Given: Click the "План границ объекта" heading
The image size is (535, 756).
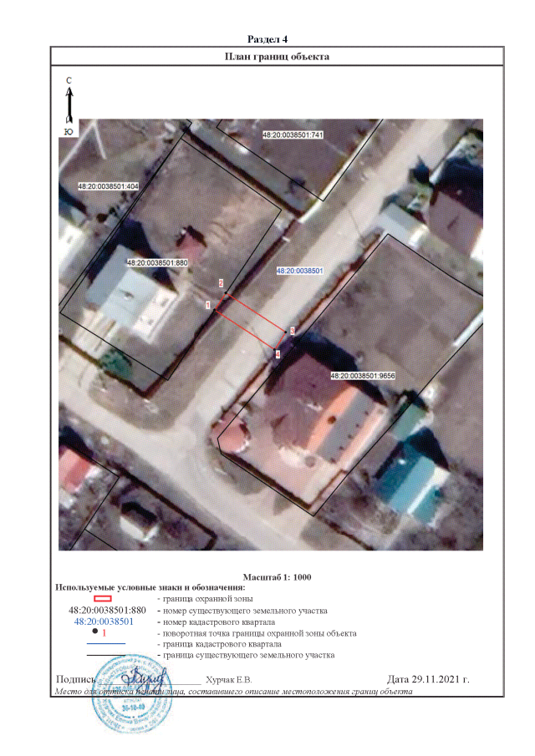Looking at the screenshot, I should [x=278, y=57].
